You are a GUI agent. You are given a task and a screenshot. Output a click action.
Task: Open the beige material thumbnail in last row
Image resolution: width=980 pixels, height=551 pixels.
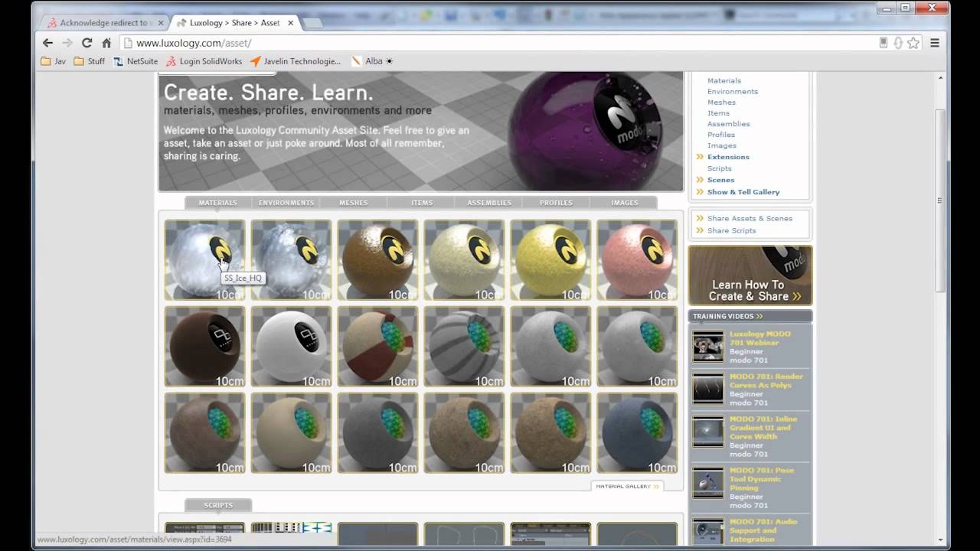click(x=291, y=432)
